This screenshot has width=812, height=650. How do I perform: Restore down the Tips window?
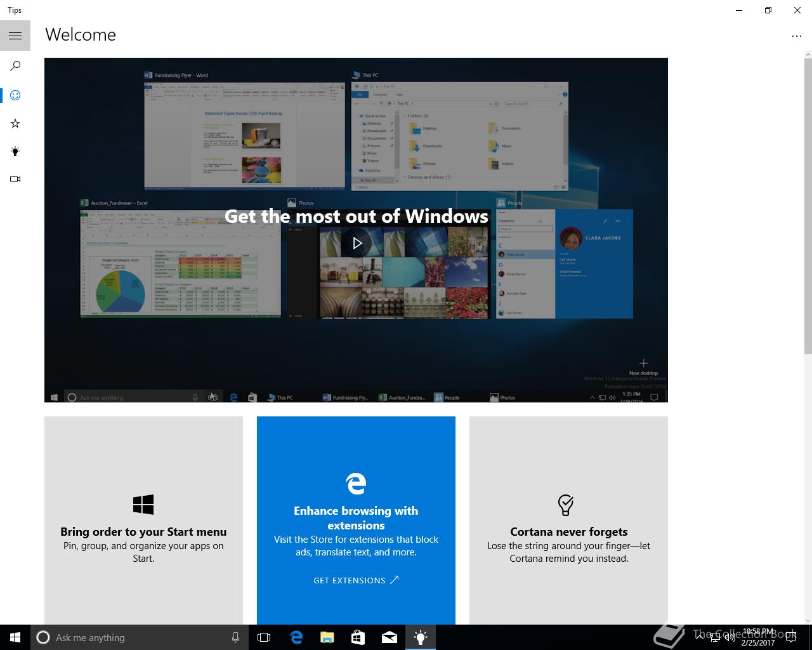(x=768, y=10)
